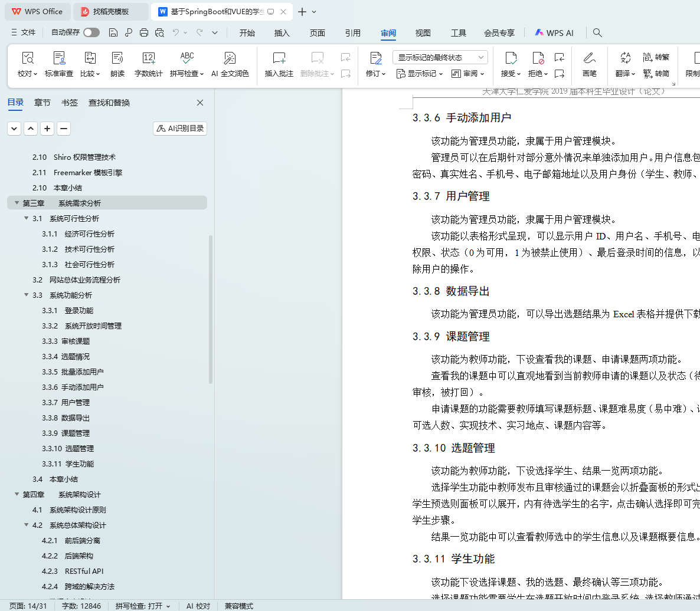The image size is (700, 611).
Task: Click the search magnifier icon
Action: click(597, 33)
